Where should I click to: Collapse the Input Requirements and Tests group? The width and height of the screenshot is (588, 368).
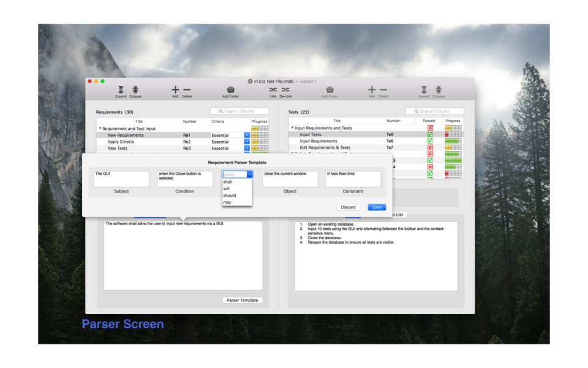[292, 128]
